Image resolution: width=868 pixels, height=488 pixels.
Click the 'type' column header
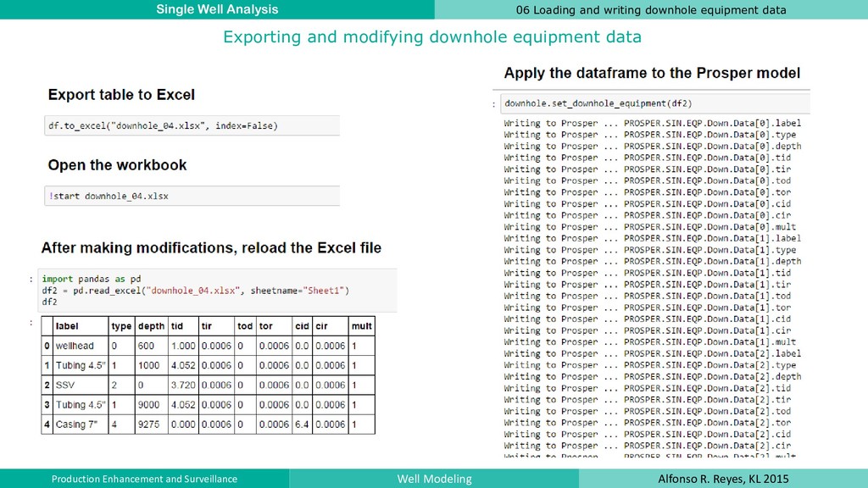coord(121,326)
